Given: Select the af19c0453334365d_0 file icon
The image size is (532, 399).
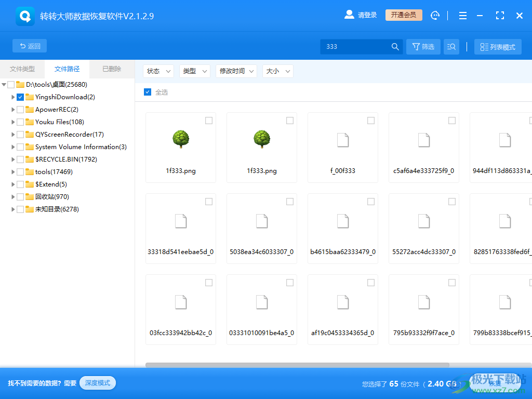Looking at the screenshot, I should tap(343, 302).
